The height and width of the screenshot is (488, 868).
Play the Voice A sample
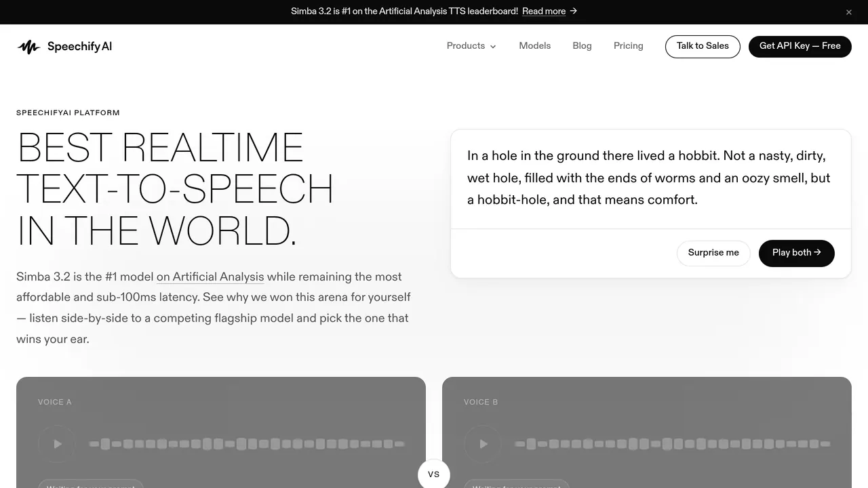pos(57,444)
